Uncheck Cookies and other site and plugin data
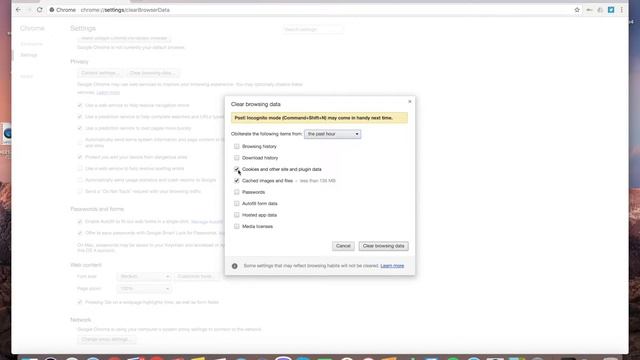 [237, 169]
